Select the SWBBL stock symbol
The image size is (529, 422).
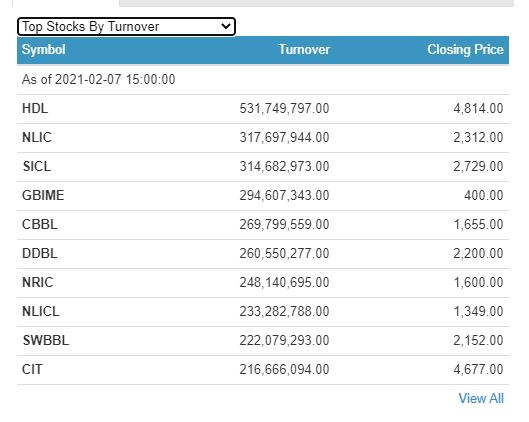tap(46, 341)
